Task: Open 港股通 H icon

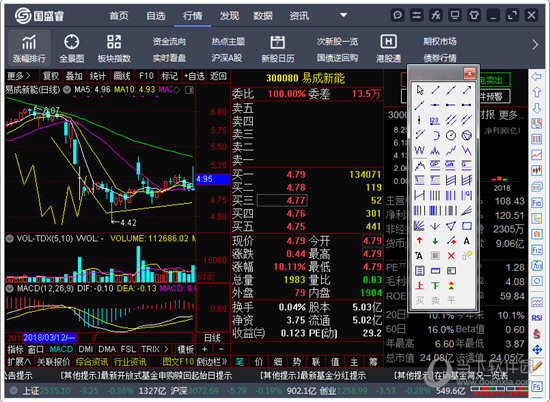Action: tap(389, 48)
